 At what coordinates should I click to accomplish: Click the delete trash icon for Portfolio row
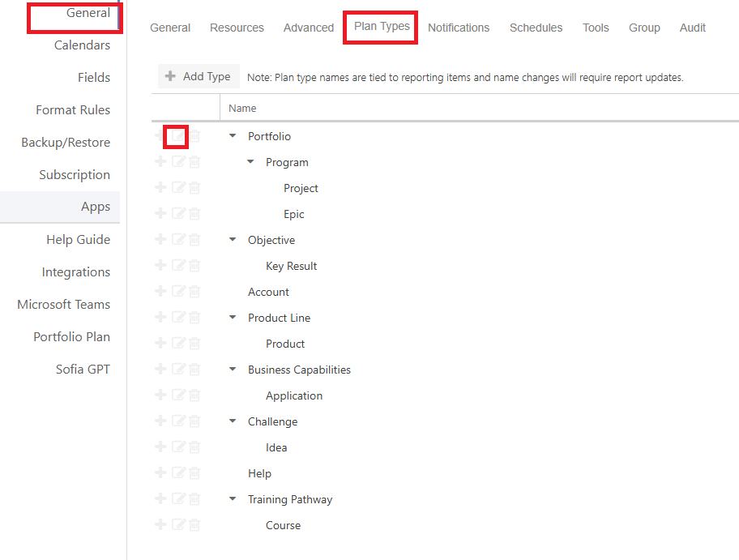tap(194, 136)
